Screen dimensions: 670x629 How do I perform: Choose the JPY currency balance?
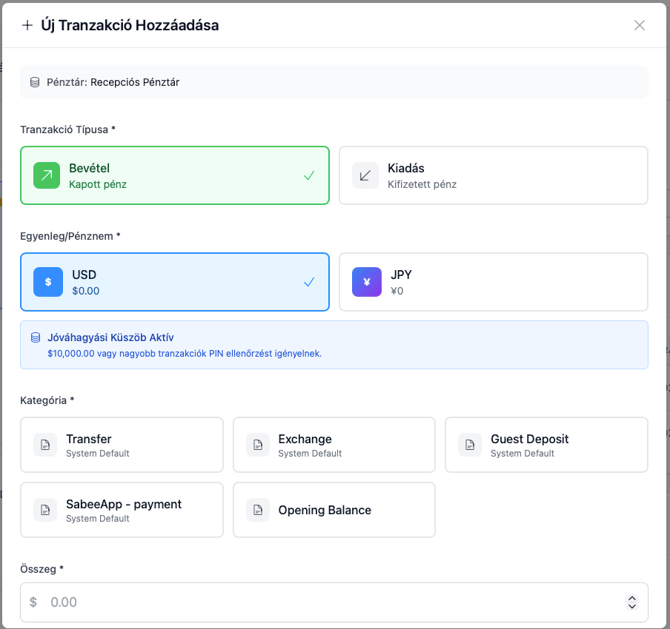pos(493,282)
